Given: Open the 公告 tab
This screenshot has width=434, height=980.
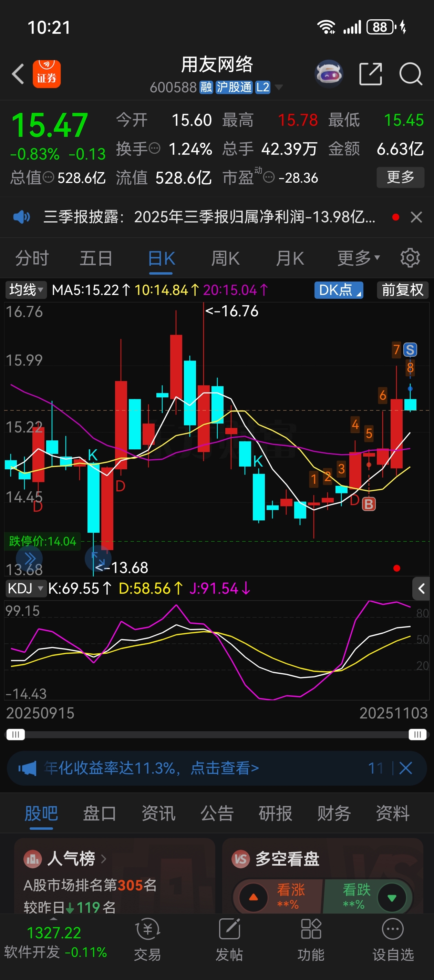Looking at the screenshot, I should coord(217,813).
